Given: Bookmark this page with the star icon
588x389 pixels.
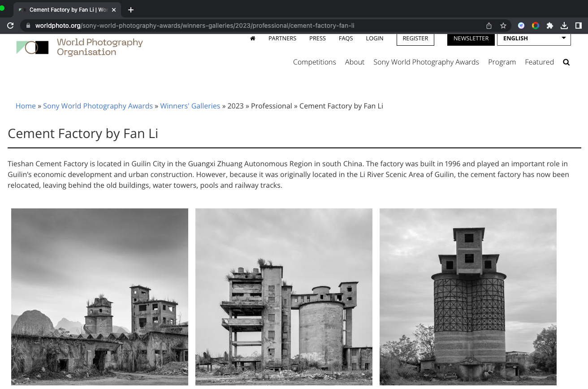Looking at the screenshot, I should point(503,26).
